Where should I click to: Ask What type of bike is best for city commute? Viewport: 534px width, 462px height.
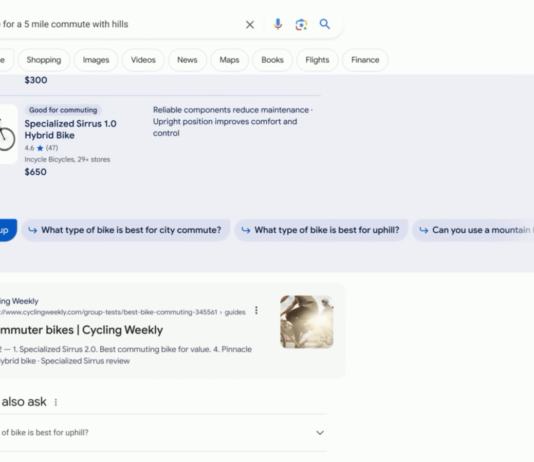(126, 230)
